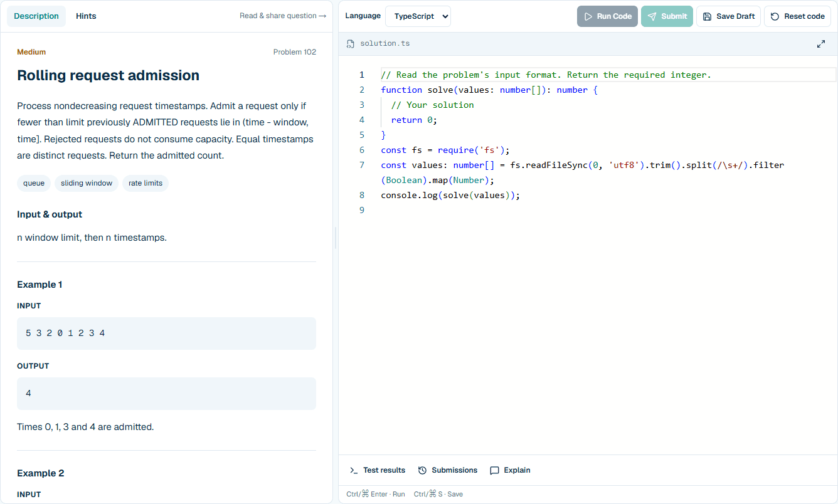Switch to the Hints tab
The width and height of the screenshot is (838, 504).
[x=86, y=16]
